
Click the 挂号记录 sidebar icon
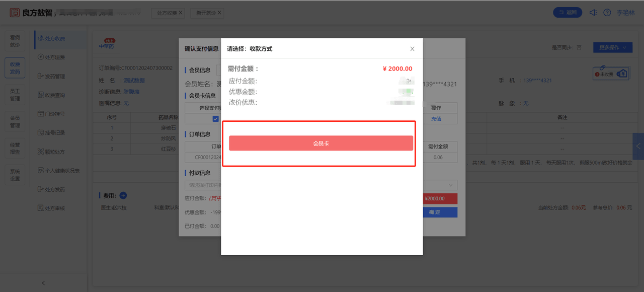point(41,132)
